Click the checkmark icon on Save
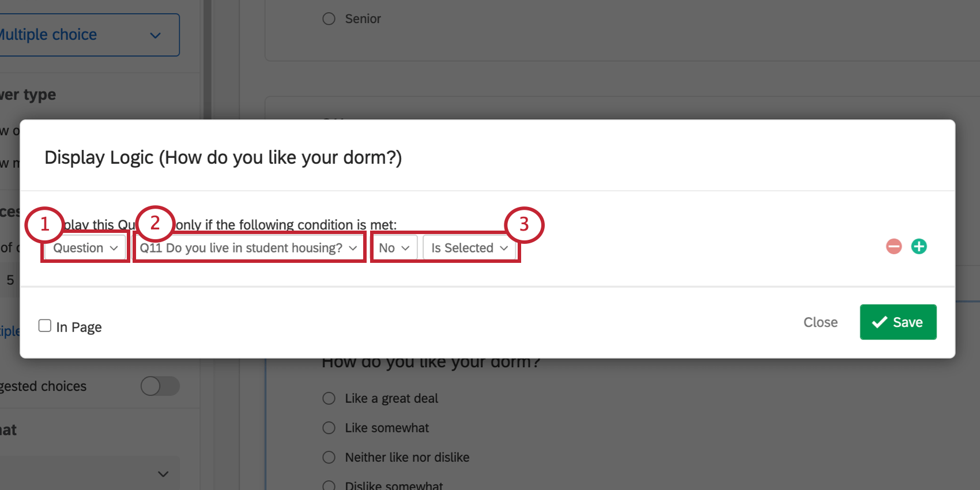Screen dimensions: 980x490 pyautogui.click(x=879, y=322)
